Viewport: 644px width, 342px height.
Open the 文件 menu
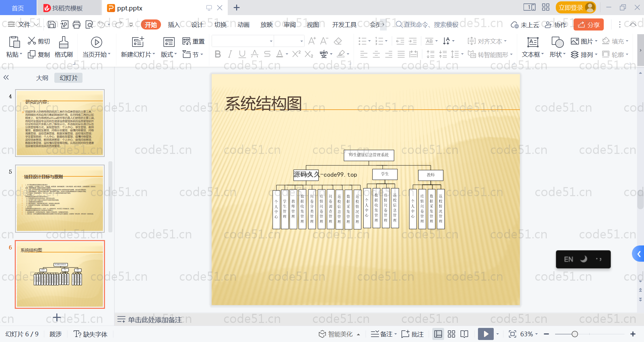click(x=23, y=24)
